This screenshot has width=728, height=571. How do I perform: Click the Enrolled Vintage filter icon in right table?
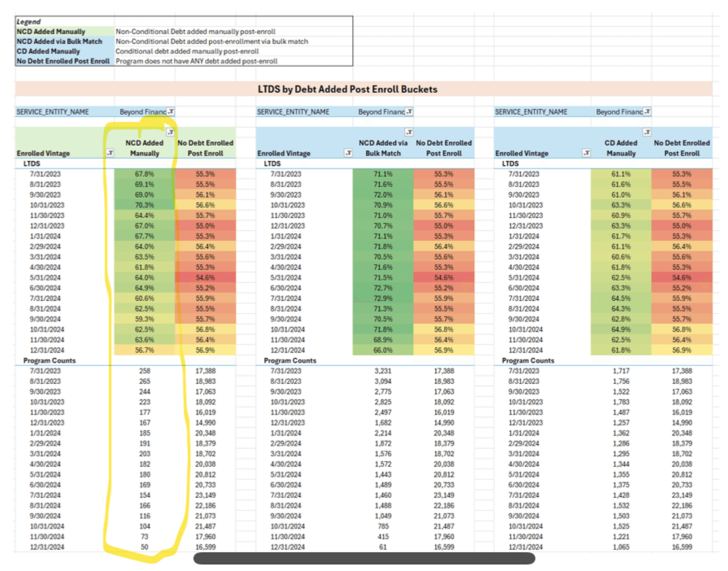point(587,153)
